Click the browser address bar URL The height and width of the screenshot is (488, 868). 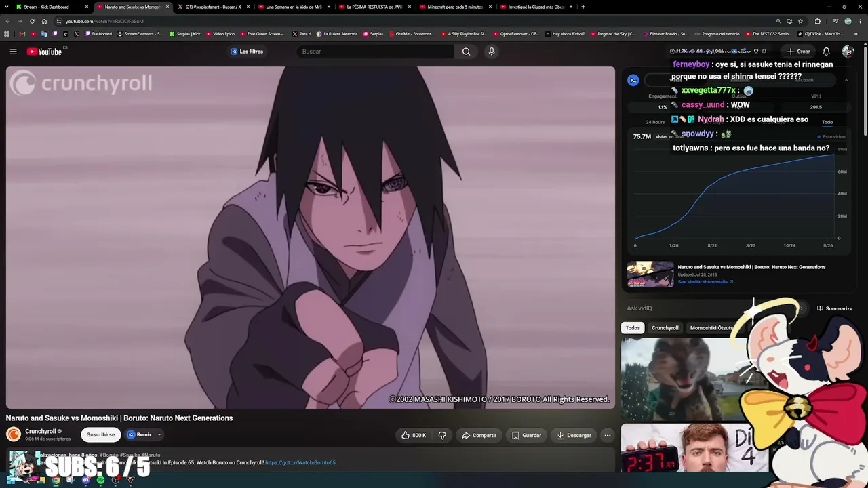pos(104,21)
